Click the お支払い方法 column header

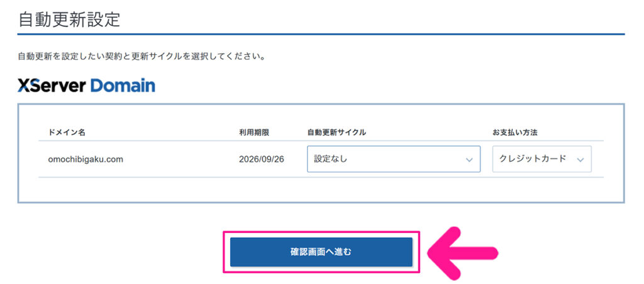tap(514, 132)
